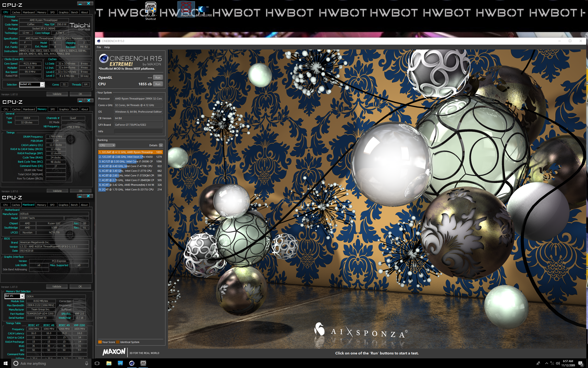588x368 pixels.
Task: Open the volume control tray icon
Action: [558, 363]
